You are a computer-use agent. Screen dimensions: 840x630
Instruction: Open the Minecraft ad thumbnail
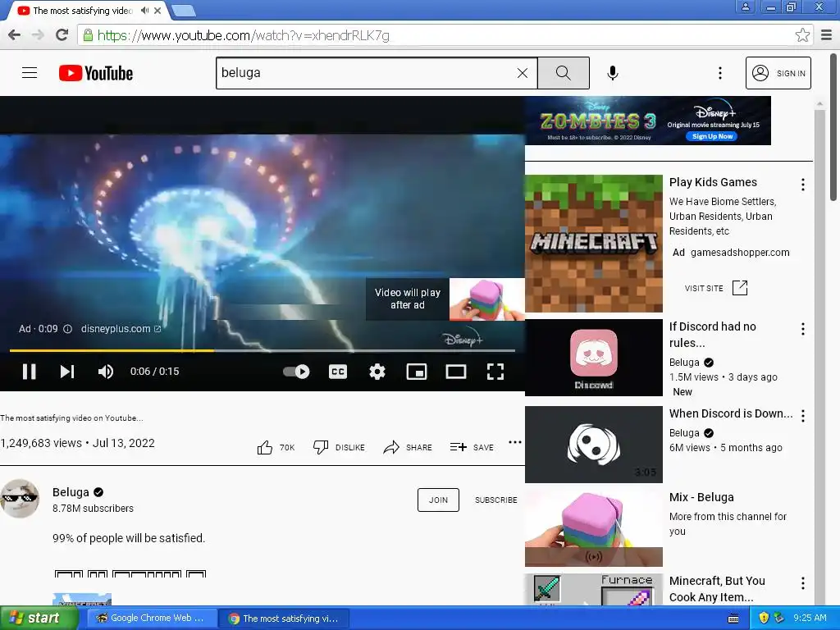click(594, 244)
